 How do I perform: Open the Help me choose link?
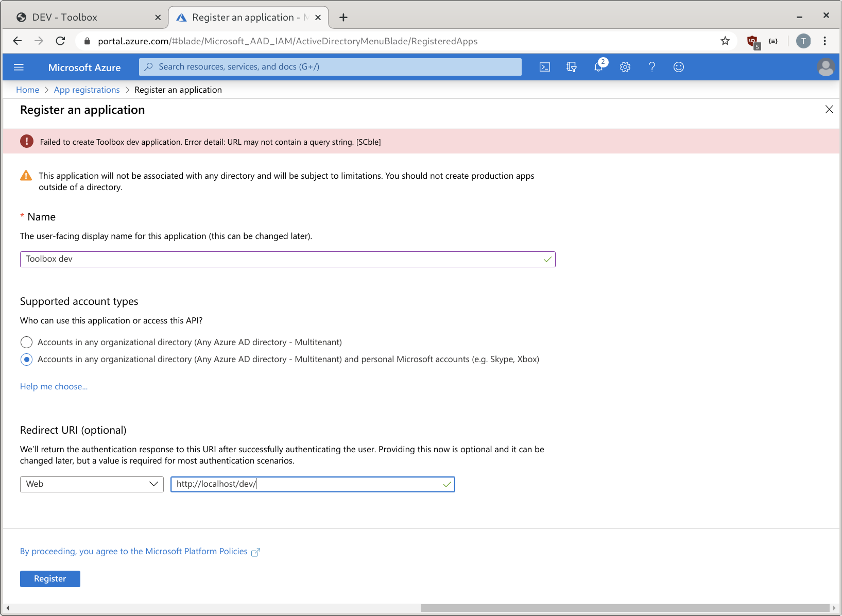pos(54,386)
